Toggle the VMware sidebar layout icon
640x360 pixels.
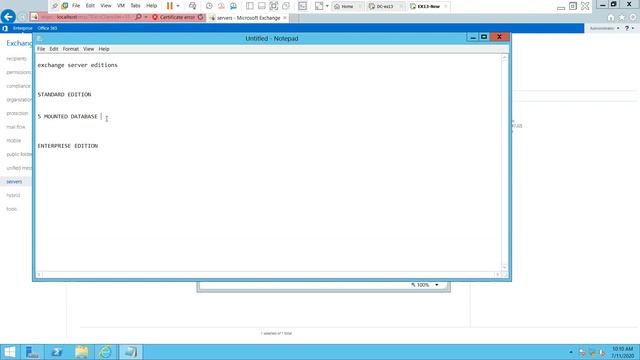[x=250, y=6]
